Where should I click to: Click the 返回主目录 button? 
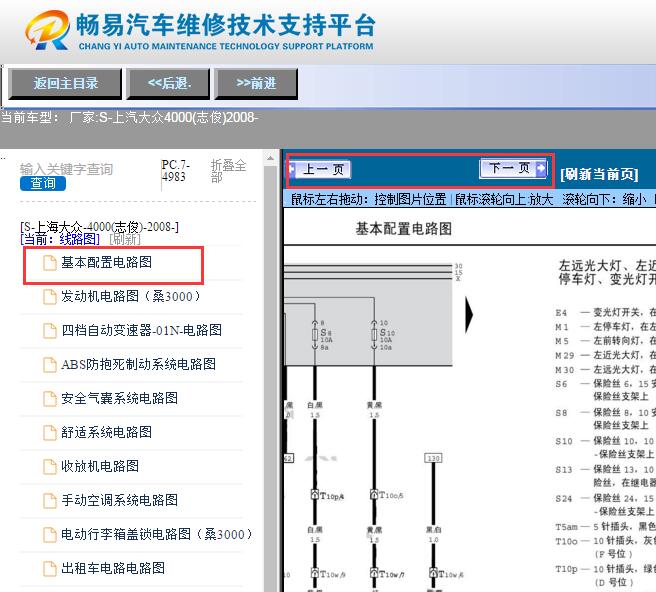[x=65, y=83]
